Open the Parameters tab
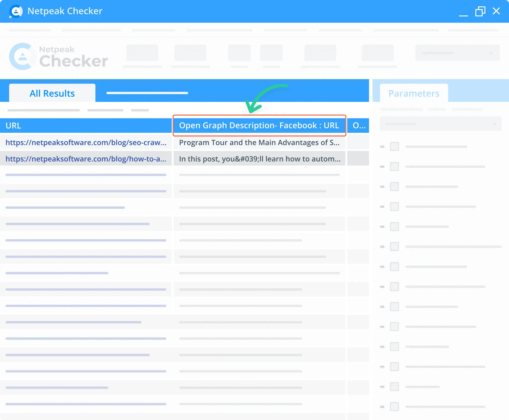This screenshot has width=509, height=420. [x=414, y=93]
